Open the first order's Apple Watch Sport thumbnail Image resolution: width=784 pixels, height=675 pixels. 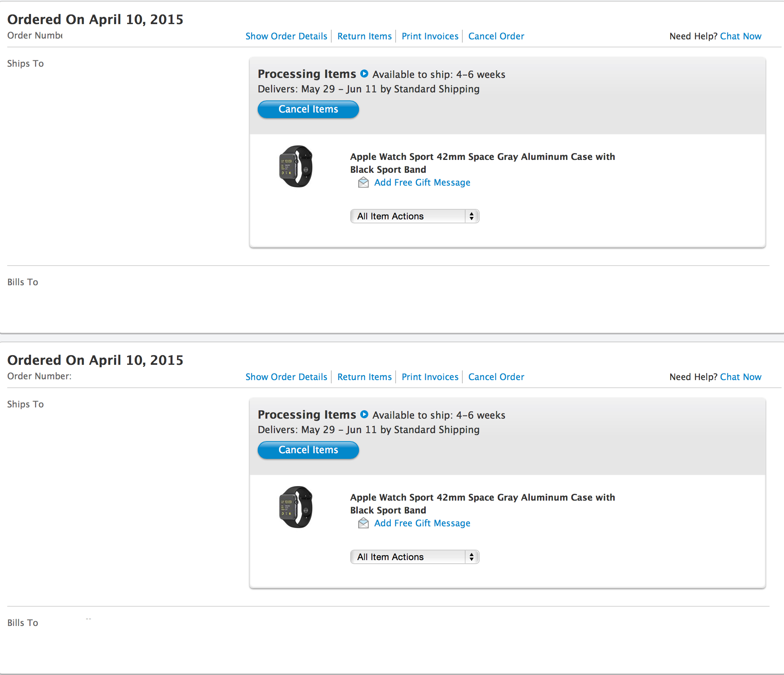coord(296,166)
